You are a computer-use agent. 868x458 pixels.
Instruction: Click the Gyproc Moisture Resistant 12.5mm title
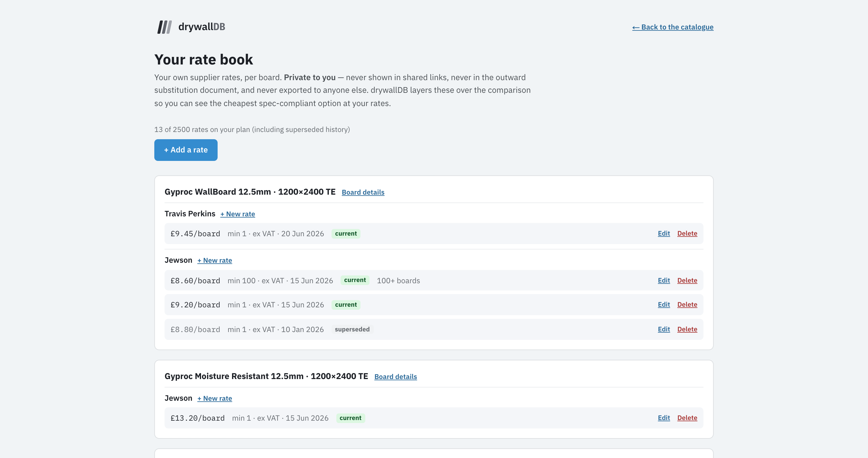[266, 376]
